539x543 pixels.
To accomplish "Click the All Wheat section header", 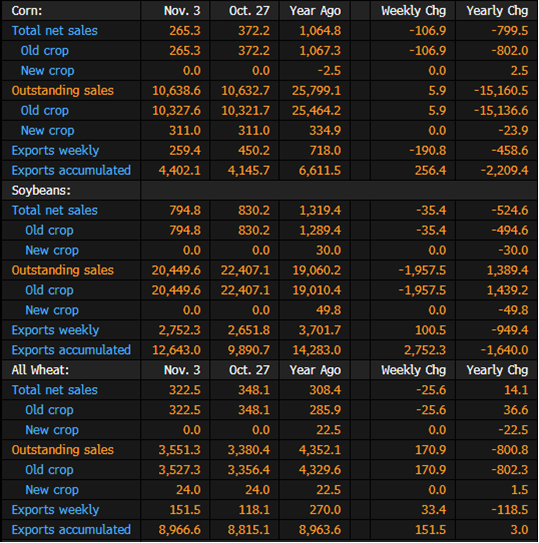I will pos(40,370).
